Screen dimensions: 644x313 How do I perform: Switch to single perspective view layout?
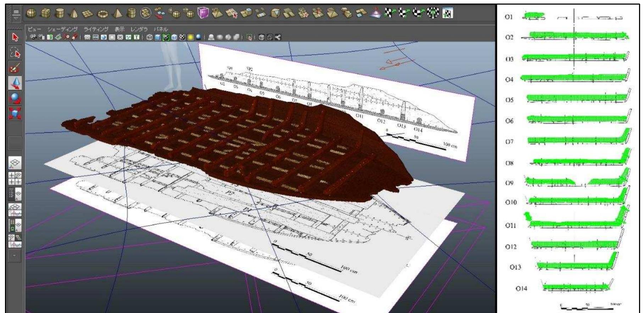coord(15,163)
